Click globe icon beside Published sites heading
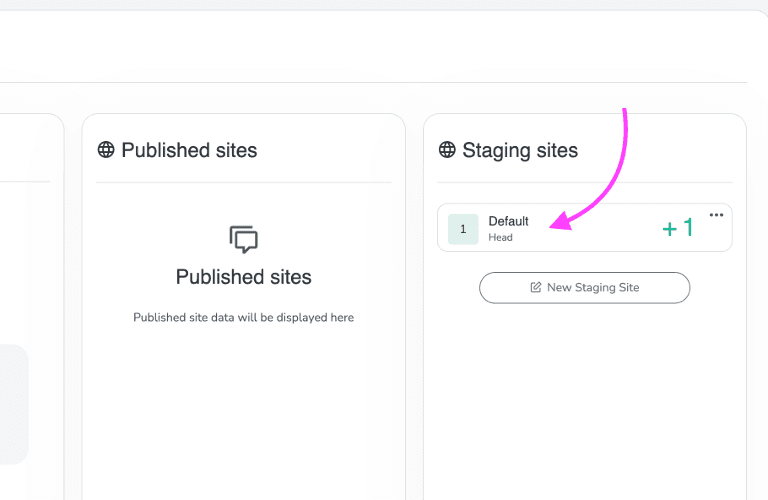The width and height of the screenshot is (768, 500). 106,150
